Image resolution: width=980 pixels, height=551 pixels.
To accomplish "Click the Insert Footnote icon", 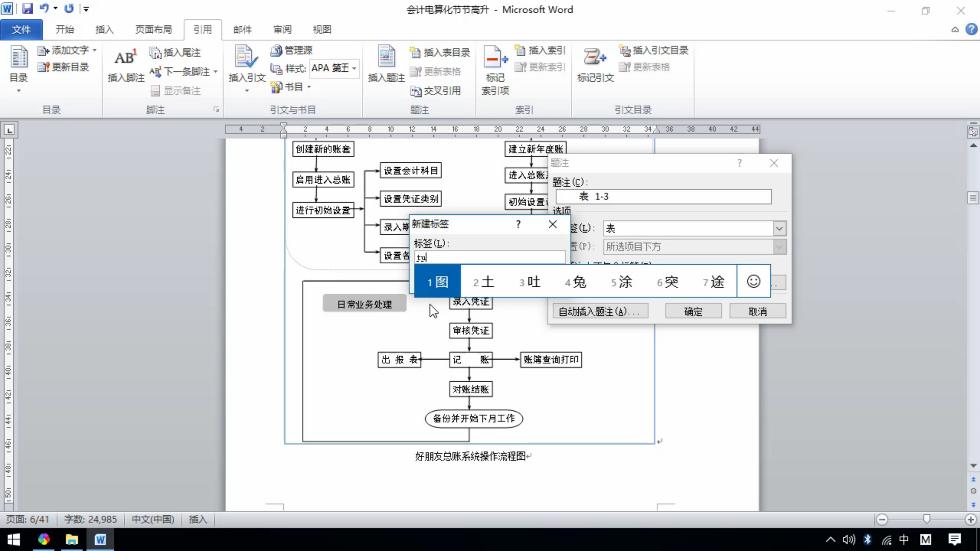I will (125, 59).
